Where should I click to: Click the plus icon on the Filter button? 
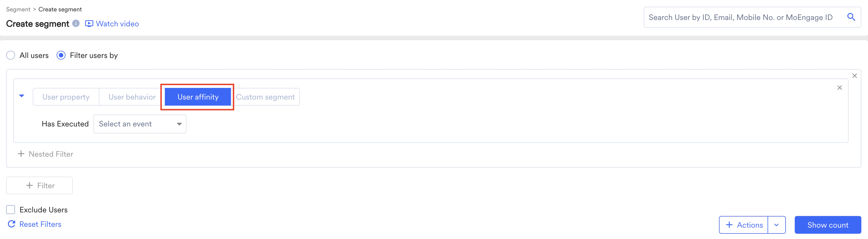30,185
